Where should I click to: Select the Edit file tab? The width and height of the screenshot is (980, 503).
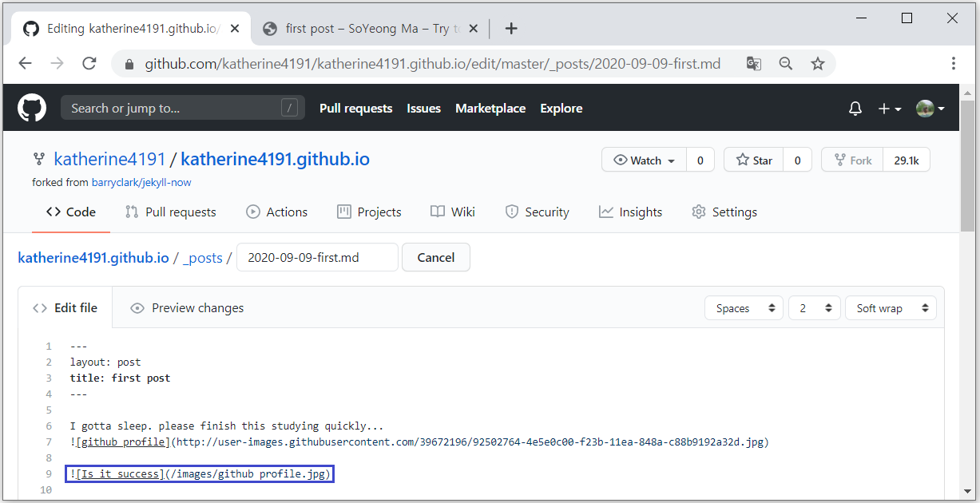click(65, 307)
